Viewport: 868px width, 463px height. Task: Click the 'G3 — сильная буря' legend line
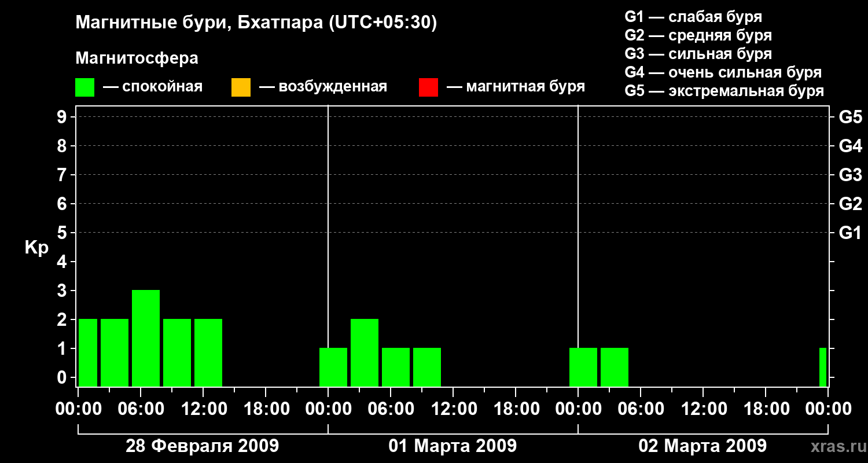pos(698,54)
